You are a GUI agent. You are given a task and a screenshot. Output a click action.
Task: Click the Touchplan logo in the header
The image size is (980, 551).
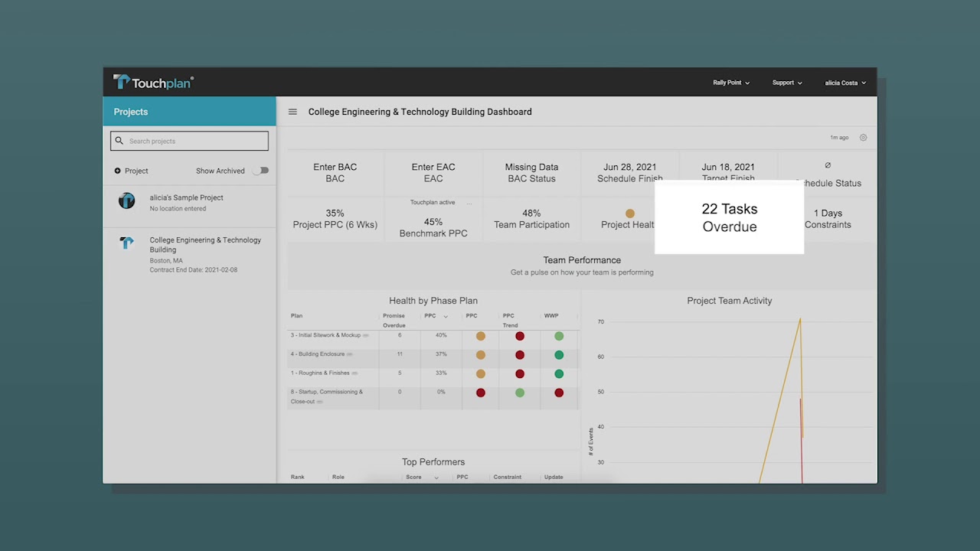153,83
